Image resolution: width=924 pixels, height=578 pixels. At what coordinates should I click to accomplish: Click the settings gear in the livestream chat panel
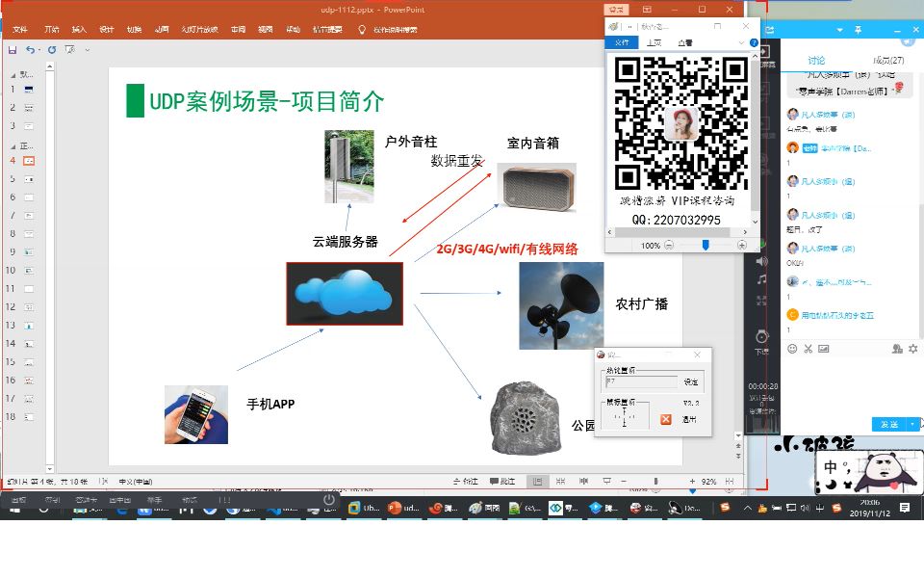(x=912, y=349)
